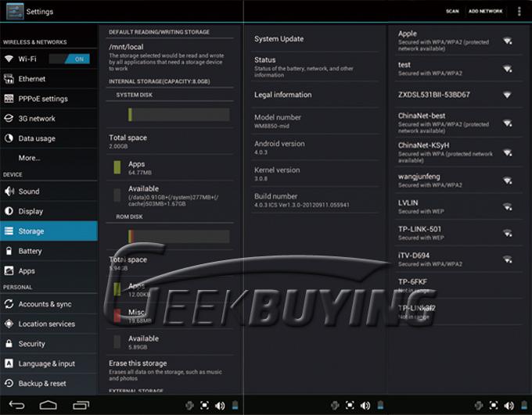
Task: Select 3G network in sidebar
Action: point(49,118)
